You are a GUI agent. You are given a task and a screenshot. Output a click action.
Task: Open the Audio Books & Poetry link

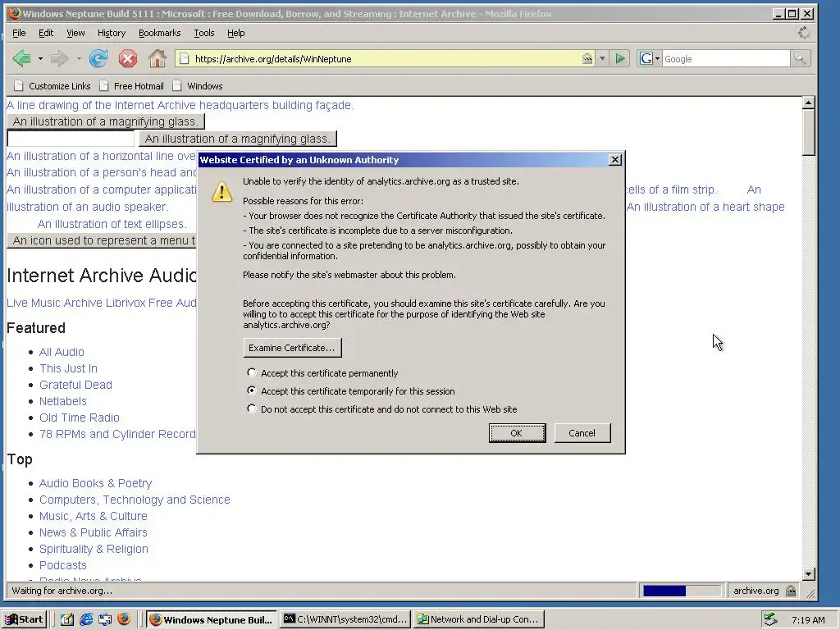click(95, 483)
